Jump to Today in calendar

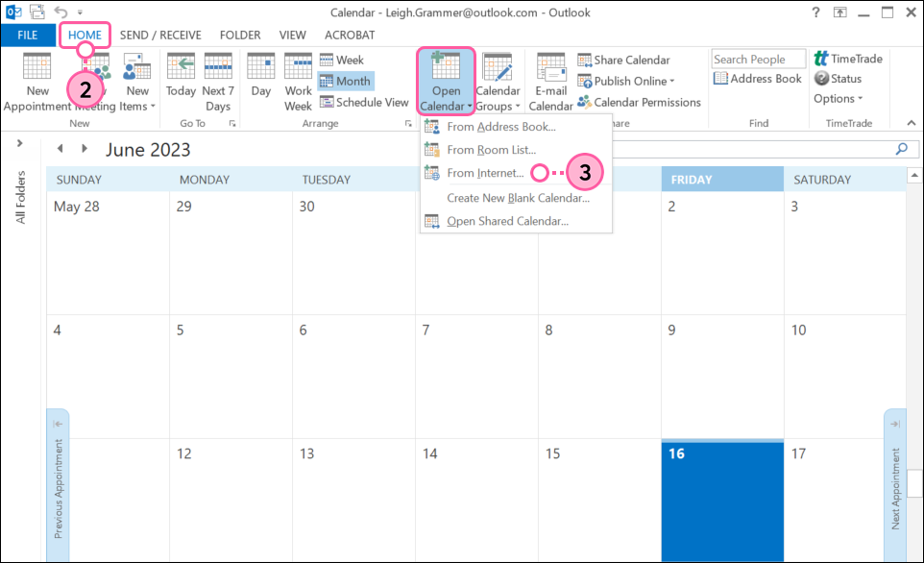(x=181, y=75)
